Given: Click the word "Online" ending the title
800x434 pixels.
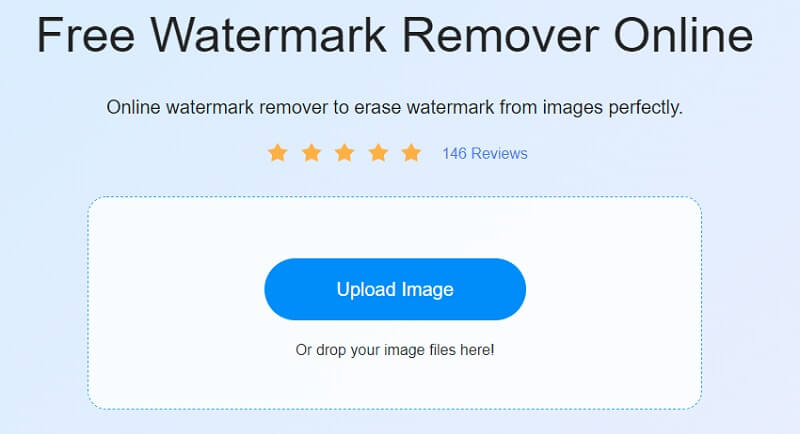Looking at the screenshot, I should point(683,35).
